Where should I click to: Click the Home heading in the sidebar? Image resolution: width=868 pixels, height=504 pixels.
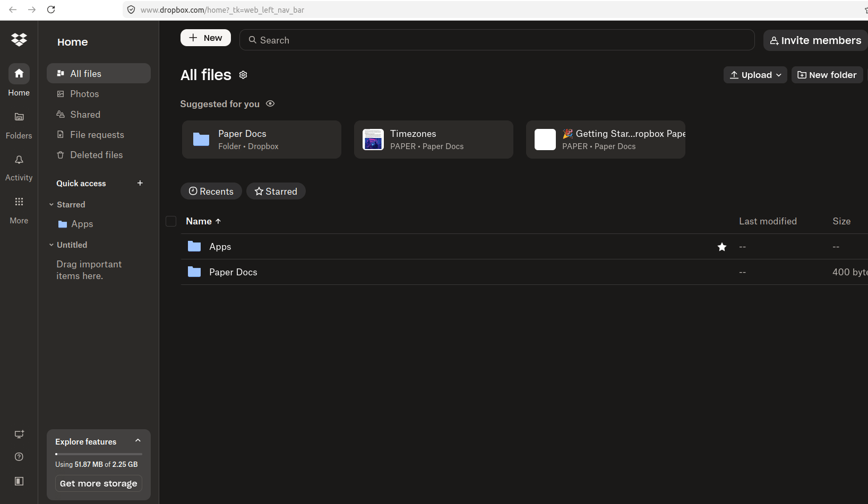(x=73, y=42)
